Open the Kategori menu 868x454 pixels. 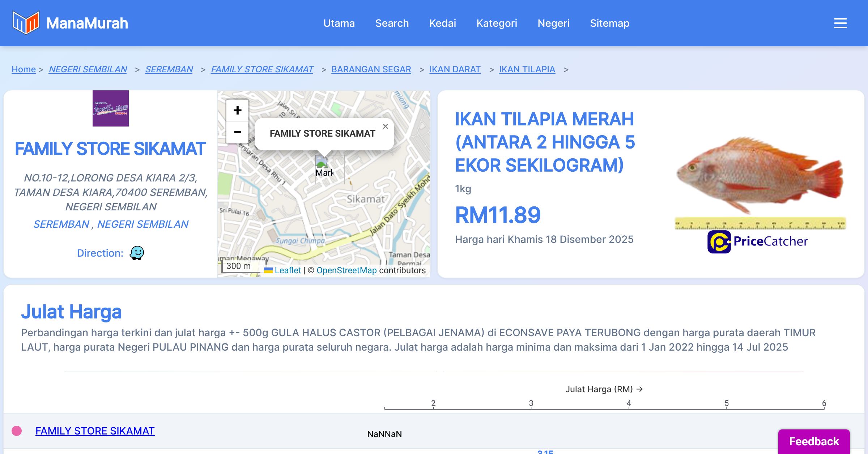coord(497,23)
